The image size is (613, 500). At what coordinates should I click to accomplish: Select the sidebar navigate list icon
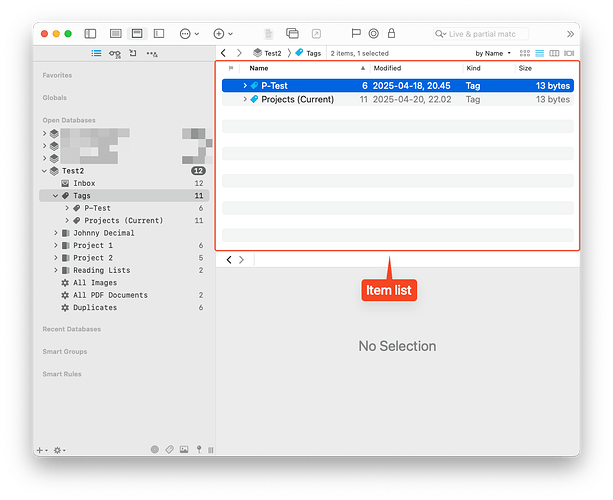(96, 53)
